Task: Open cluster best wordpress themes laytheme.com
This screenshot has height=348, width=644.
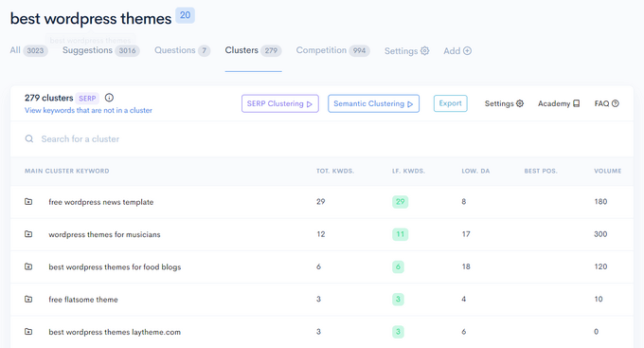Action: pyautogui.click(x=115, y=332)
